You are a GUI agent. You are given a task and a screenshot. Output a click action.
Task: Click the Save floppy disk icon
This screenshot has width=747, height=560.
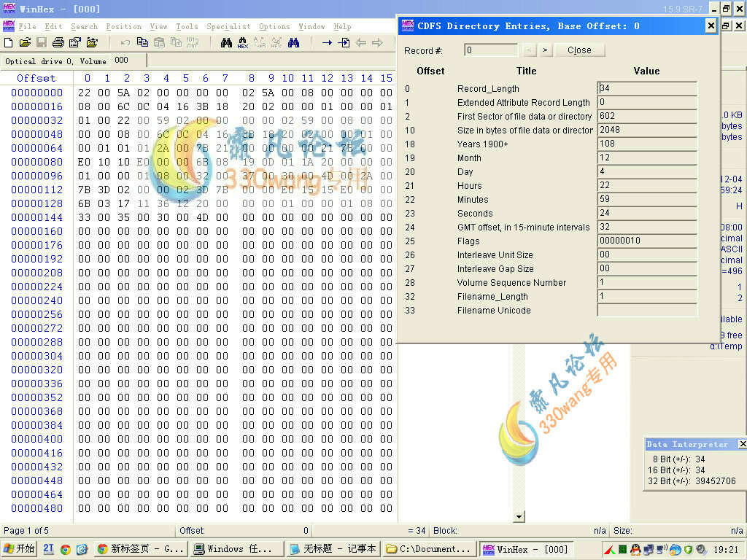point(42,43)
